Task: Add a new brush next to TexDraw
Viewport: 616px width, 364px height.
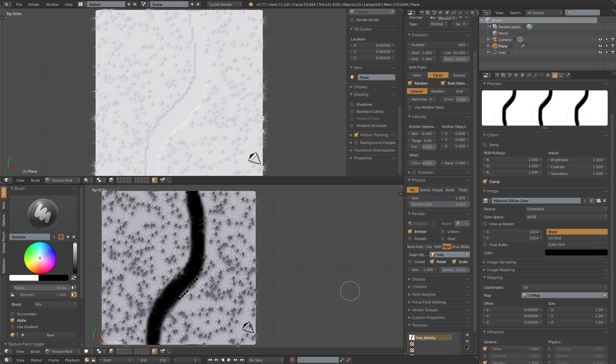Action: 68,237
